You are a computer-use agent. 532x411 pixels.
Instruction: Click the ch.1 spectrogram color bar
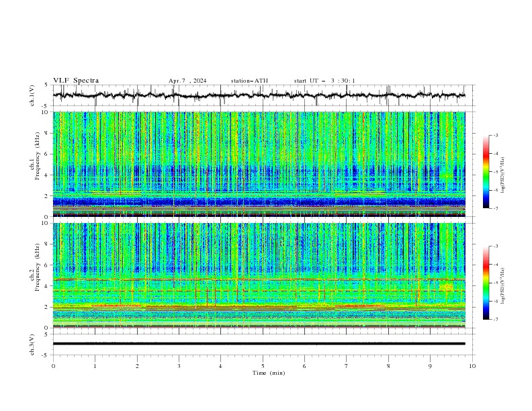tap(486, 172)
